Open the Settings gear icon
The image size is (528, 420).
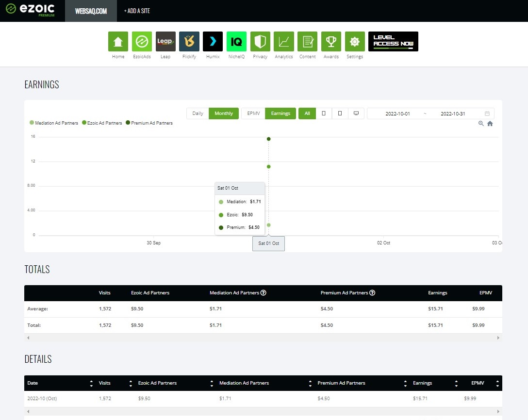(355, 41)
